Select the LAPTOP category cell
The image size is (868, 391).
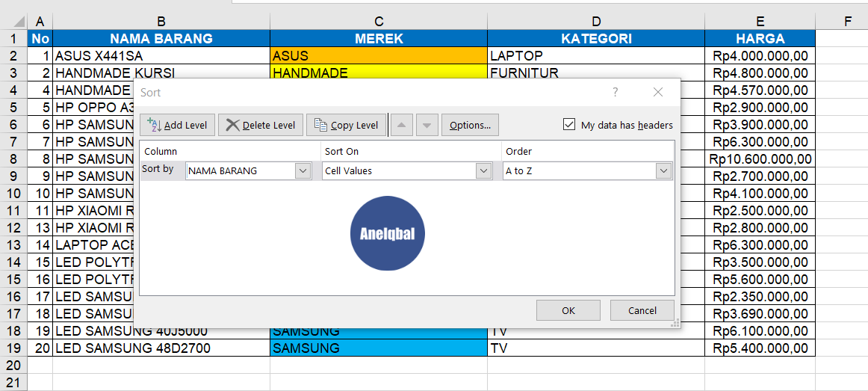pos(596,55)
